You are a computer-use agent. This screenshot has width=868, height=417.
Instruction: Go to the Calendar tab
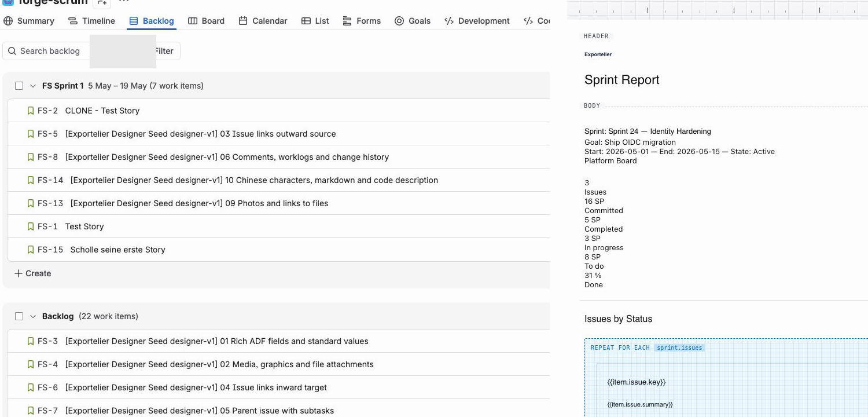point(263,21)
